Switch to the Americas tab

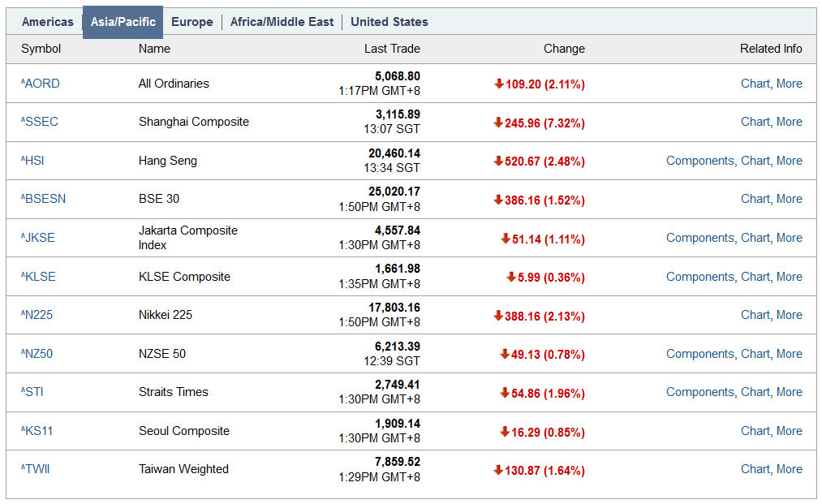click(47, 22)
